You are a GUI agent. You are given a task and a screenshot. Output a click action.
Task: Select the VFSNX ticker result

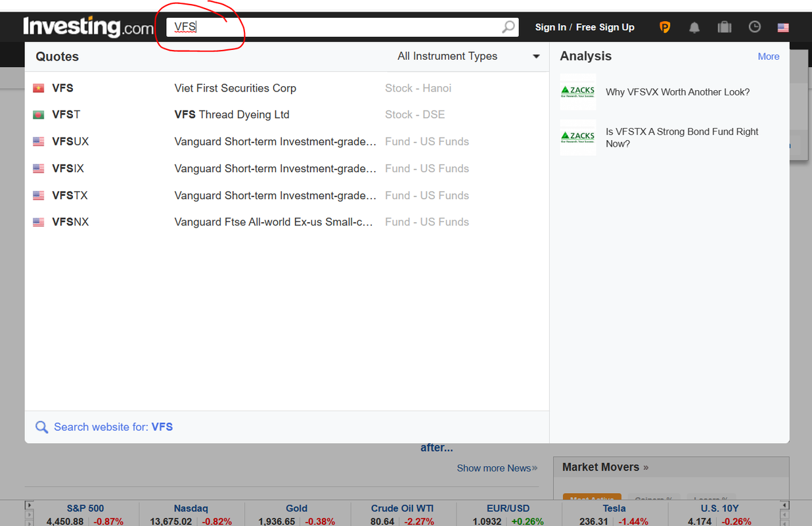click(x=70, y=222)
